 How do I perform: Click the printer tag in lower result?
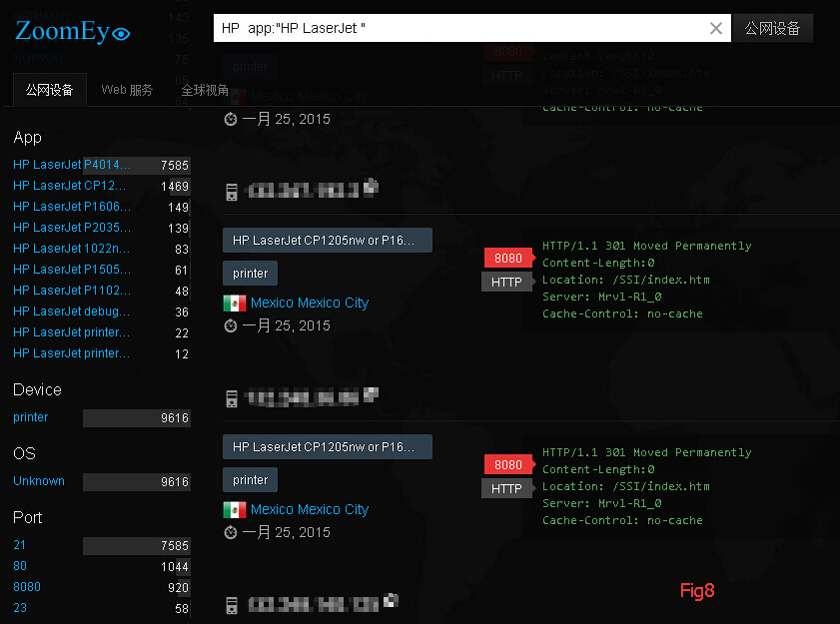(250, 480)
